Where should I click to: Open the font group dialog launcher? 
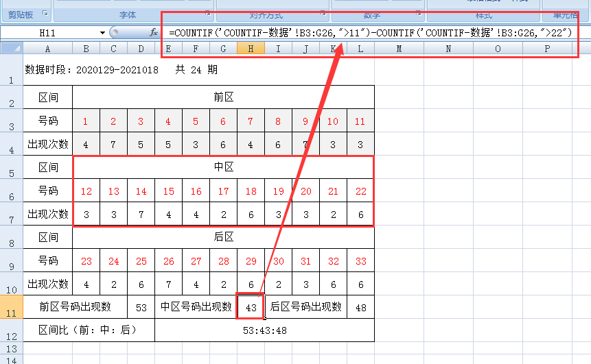(x=208, y=13)
